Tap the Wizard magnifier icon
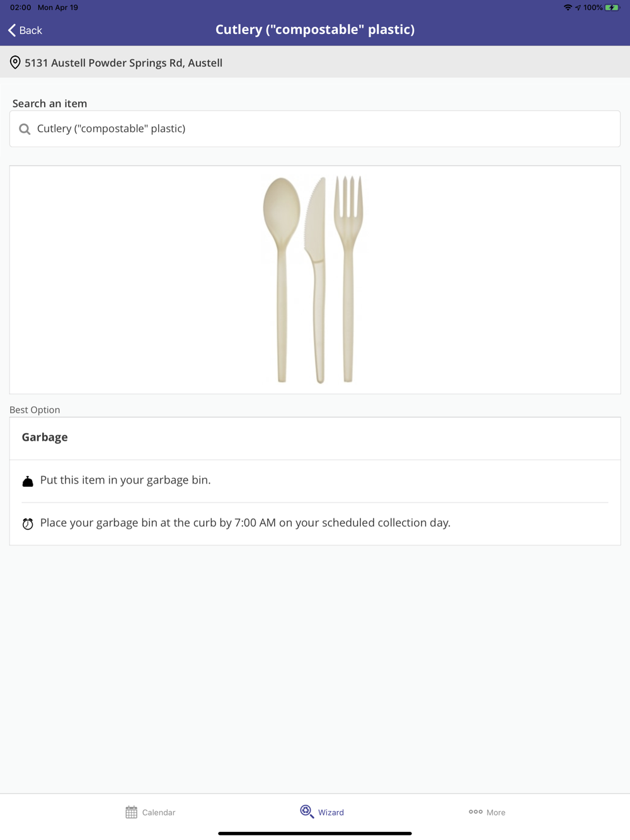The height and width of the screenshot is (840, 630). click(x=307, y=812)
